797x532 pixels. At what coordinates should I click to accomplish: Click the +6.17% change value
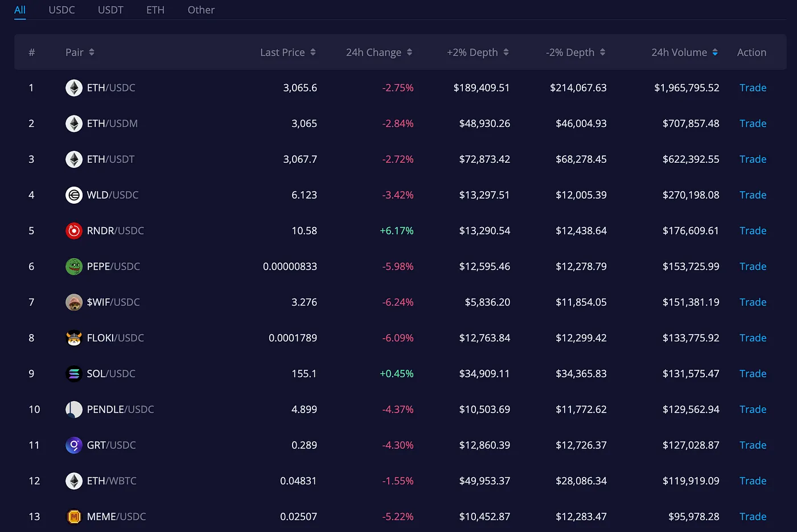click(x=397, y=230)
